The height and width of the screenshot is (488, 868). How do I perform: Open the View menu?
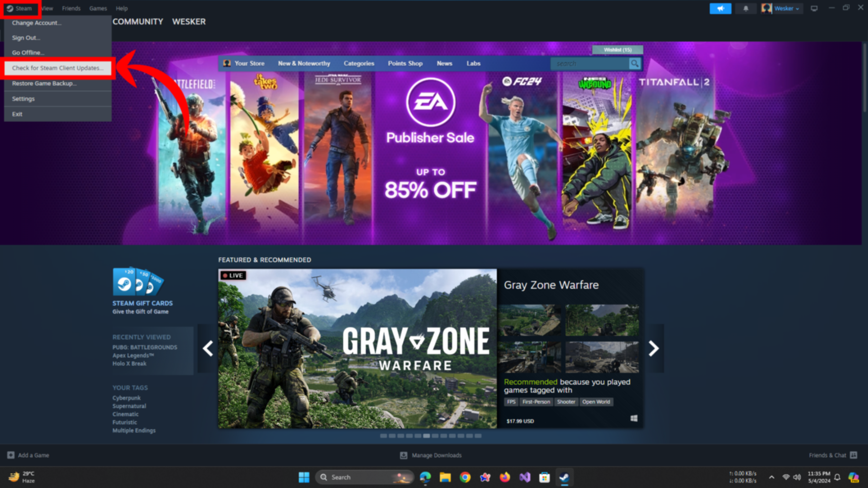click(47, 9)
